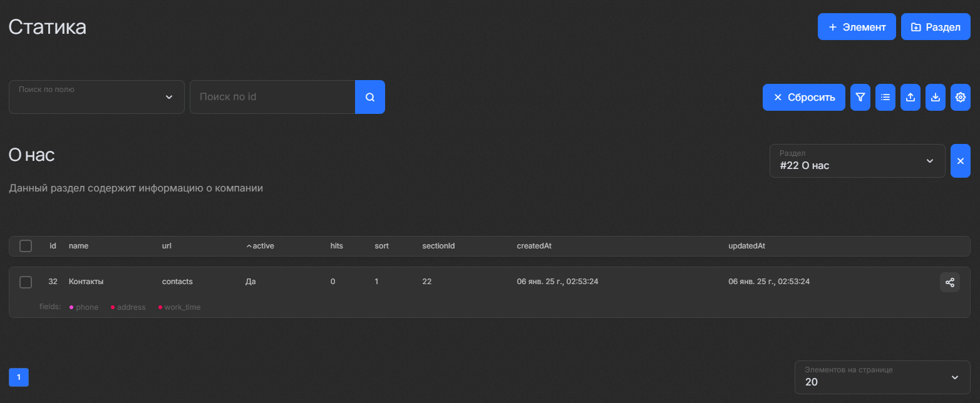The image size is (980, 403).
Task: Click the createdAt column header
Action: 534,246
